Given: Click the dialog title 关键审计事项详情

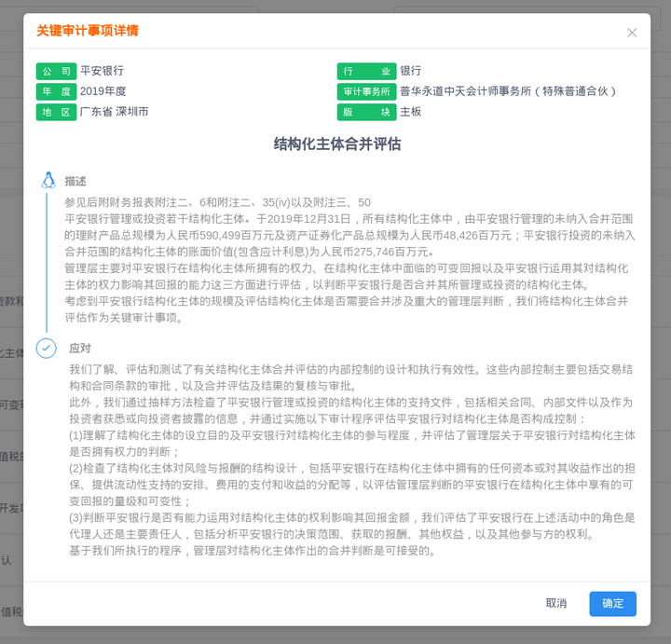Looking at the screenshot, I should pyautogui.click(x=88, y=31).
